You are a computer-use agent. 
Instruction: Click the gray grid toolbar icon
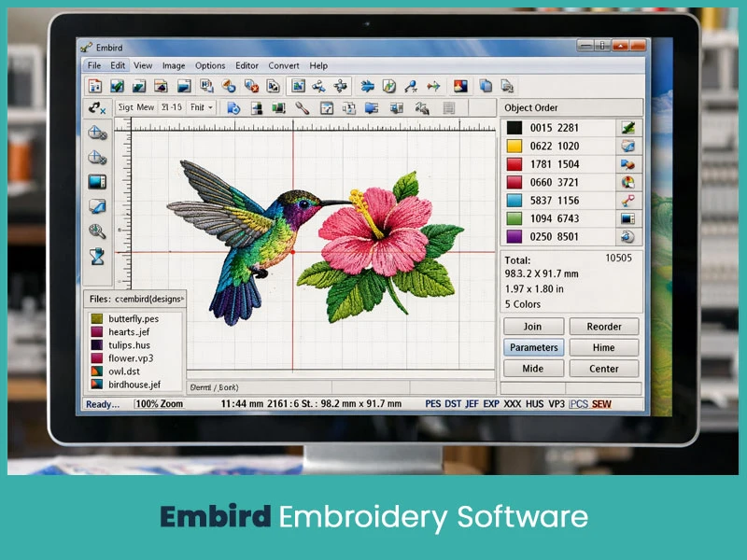(448, 108)
